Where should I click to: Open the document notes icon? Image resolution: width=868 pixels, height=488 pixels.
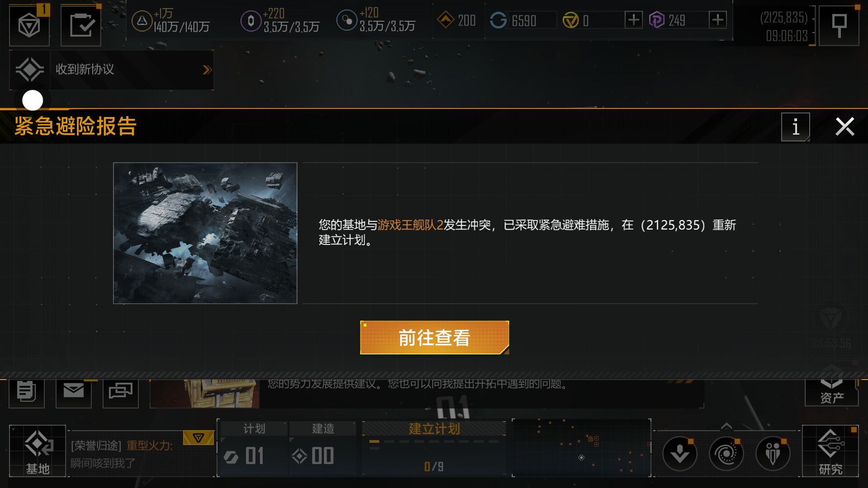27,391
